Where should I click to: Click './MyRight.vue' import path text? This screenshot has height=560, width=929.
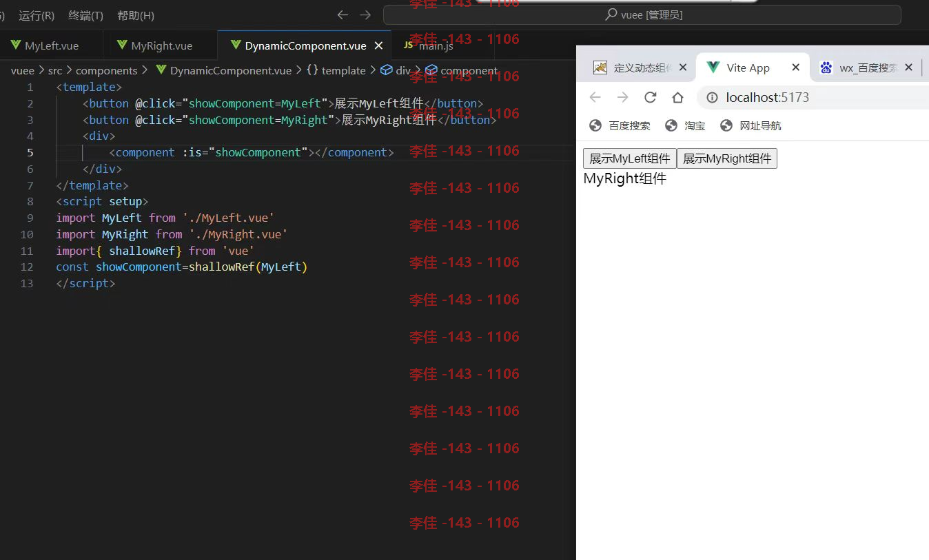point(238,234)
